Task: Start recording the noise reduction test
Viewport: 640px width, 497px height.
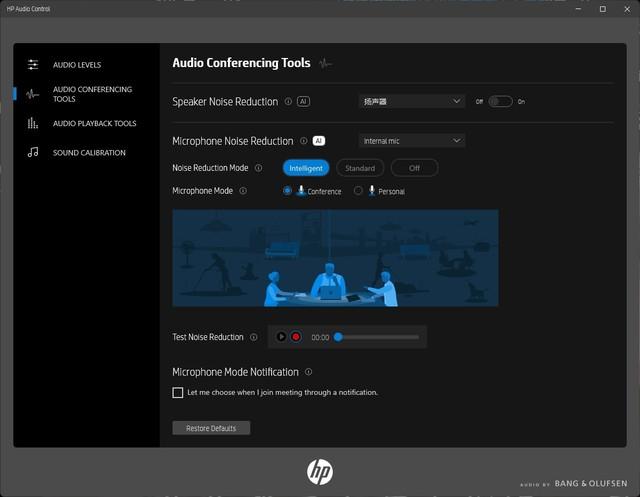Action: [x=296, y=337]
